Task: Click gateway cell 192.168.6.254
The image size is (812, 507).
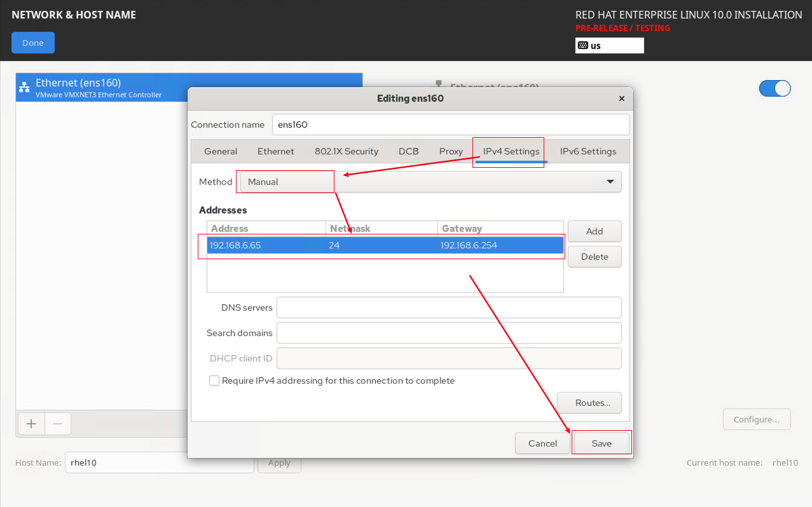Action: (500, 245)
